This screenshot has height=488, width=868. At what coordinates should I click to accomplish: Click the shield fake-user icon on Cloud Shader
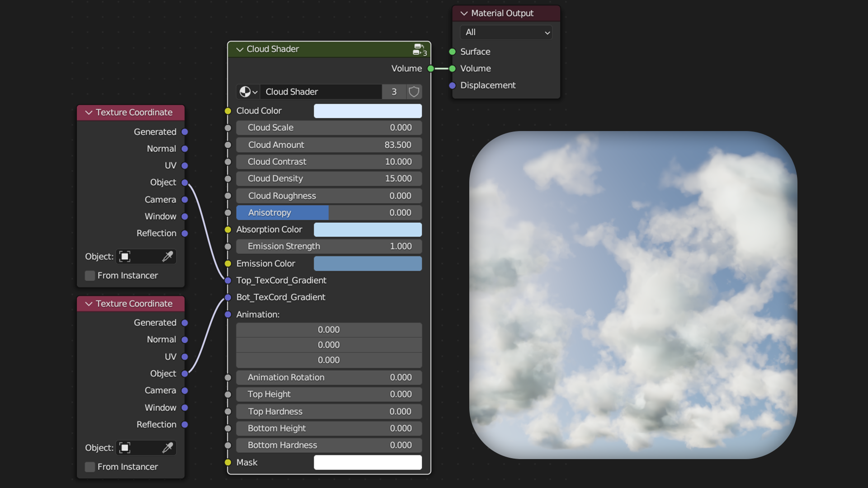[x=414, y=92]
